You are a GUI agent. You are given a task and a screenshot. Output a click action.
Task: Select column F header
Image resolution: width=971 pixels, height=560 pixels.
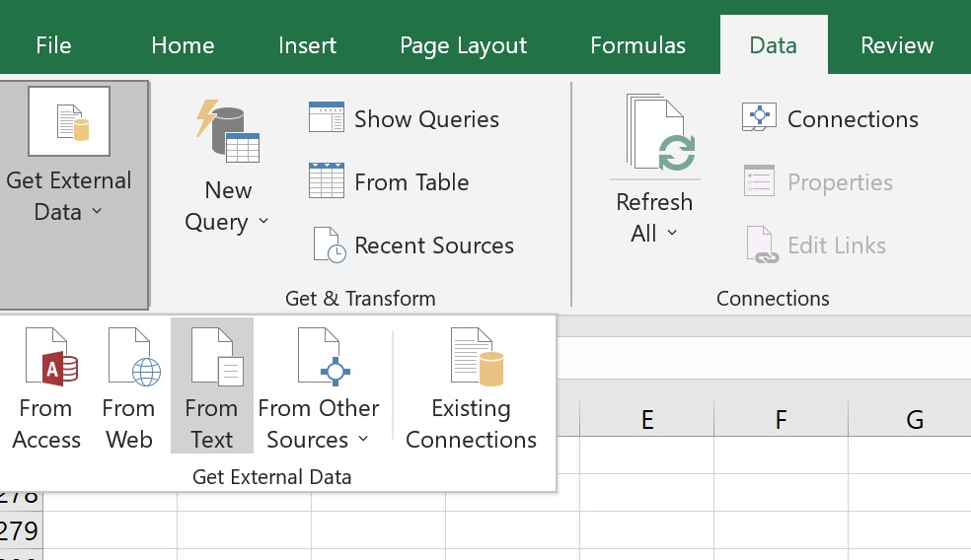(781, 420)
